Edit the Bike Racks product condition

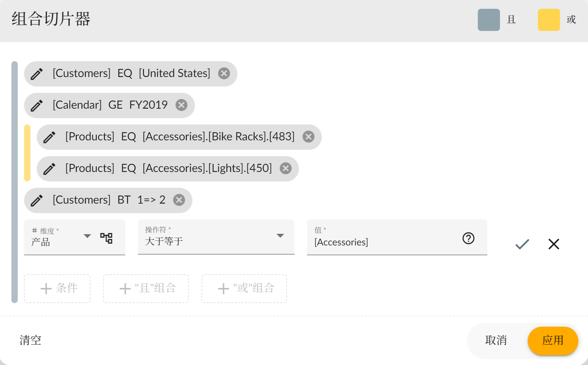(50, 137)
